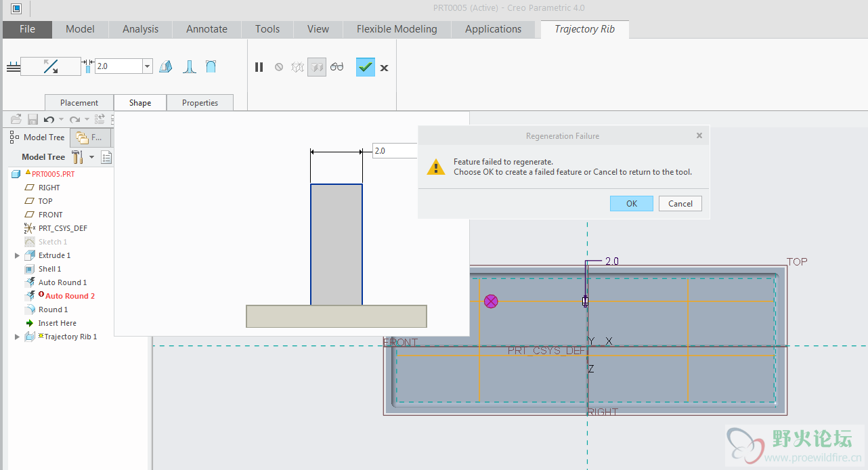Open the Tools ribbon tab
Image resolution: width=868 pixels, height=470 pixels.
point(267,29)
